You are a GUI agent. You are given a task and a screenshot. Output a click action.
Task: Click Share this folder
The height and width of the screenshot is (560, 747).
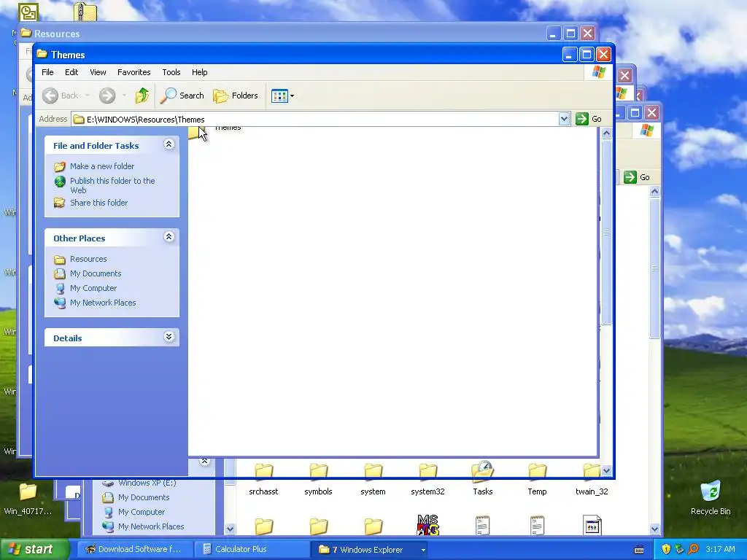pyautogui.click(x=98, y=203)
